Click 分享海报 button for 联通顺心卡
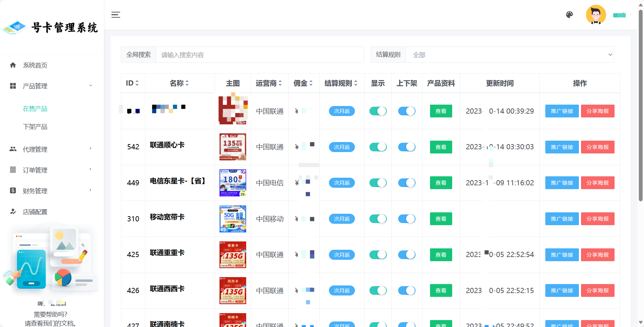 598,147
